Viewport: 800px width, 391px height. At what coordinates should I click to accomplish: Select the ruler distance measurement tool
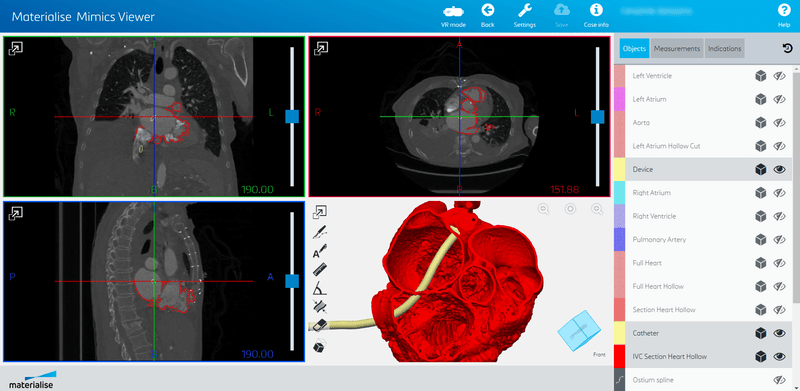pyautogui.click(x=320, y=270)
